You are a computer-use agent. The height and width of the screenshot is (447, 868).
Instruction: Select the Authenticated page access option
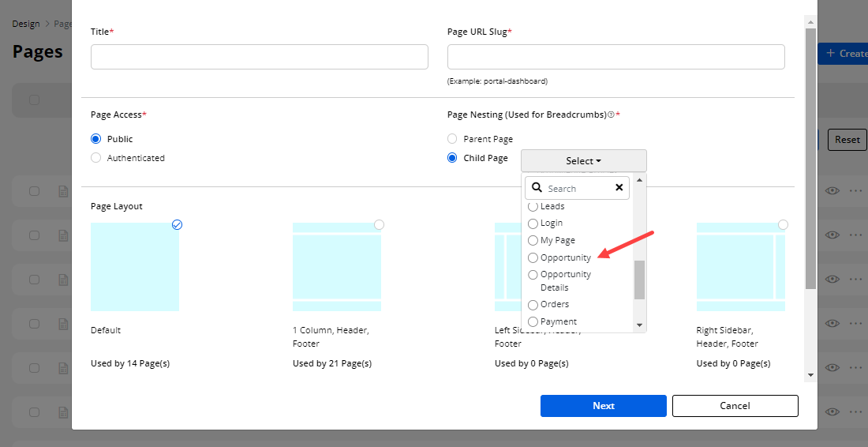pos(96,158)
